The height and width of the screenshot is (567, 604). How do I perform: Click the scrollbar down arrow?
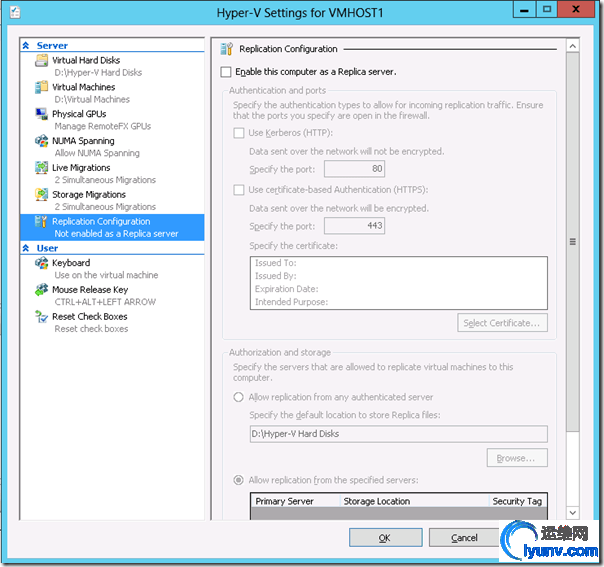click(573, 513)
